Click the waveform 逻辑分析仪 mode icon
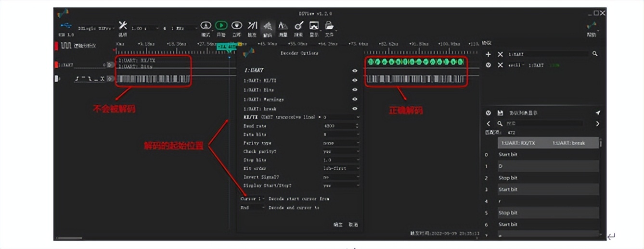 click(x=66, y=46)
